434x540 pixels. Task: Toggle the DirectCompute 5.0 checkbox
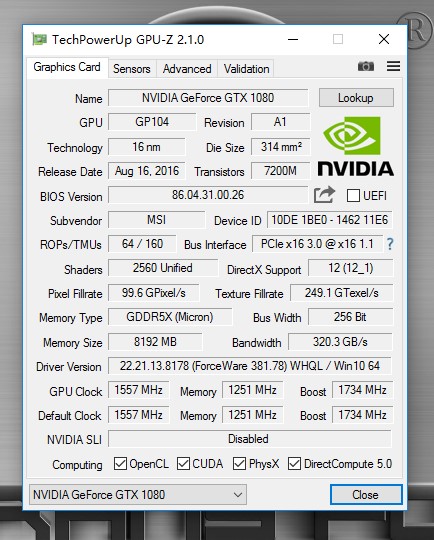click(294, 464)
